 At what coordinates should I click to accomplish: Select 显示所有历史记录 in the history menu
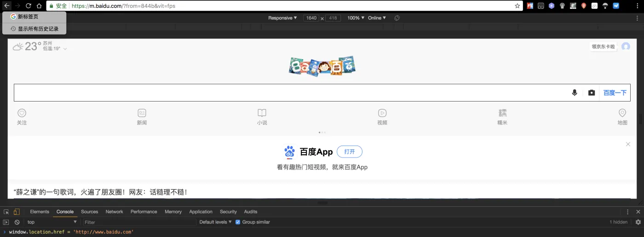click(x=38, y=28)
